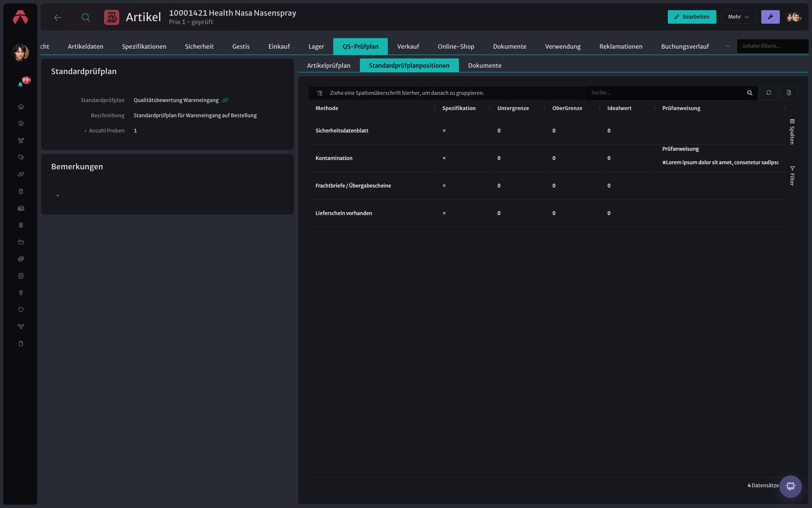
Task: Focus the Inhalte filtern input
Action: [x=772, y=46]
